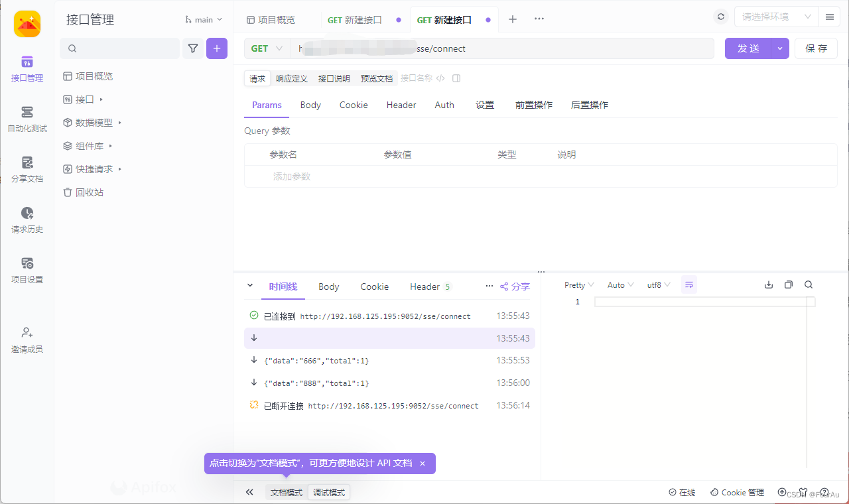Open the response Header 5 tab
The width and height of the screenshot is (849, 504).
[430, 286]
